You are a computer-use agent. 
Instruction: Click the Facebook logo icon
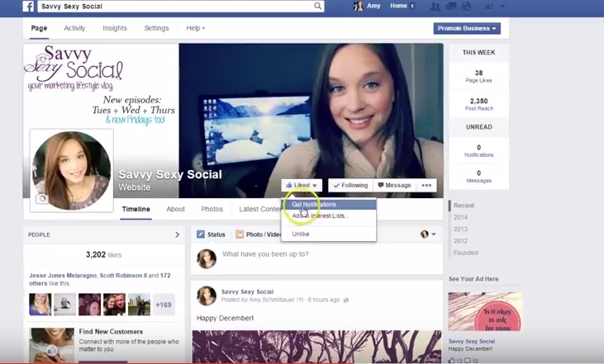click(28, 6)
